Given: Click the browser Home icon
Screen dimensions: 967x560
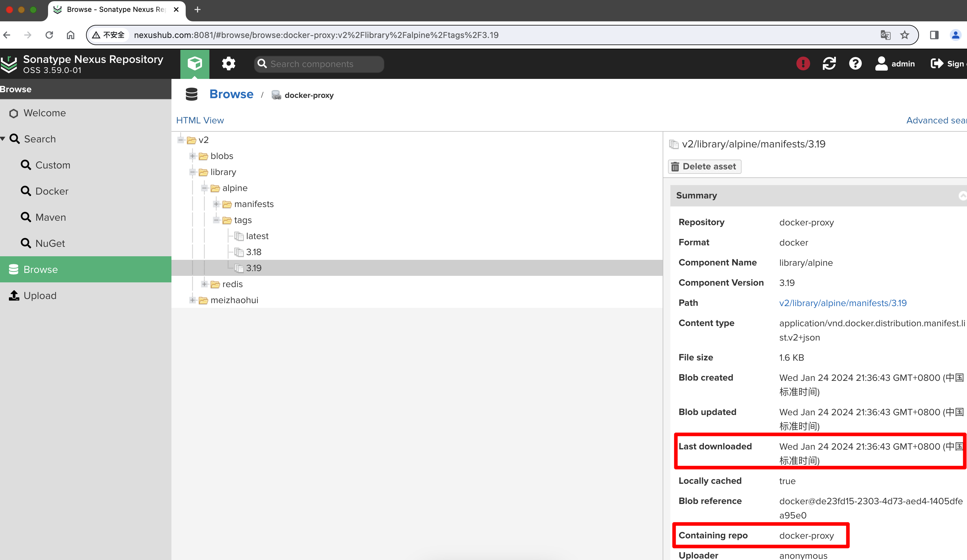Looking at the screenshot, I should 71,35.
